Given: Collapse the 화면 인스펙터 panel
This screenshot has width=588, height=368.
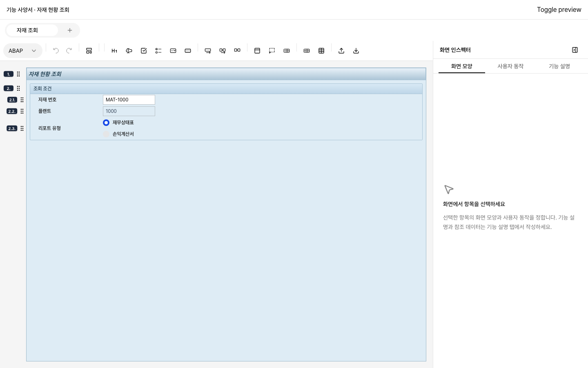Looking at the screenshot, I should click(x=575, y=50).
